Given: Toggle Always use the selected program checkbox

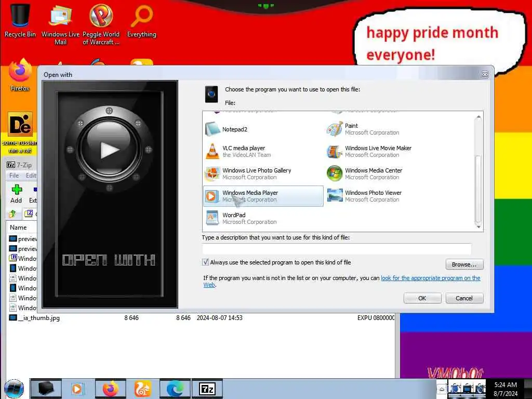Looking at the screenshot, I should click(205, 262).
